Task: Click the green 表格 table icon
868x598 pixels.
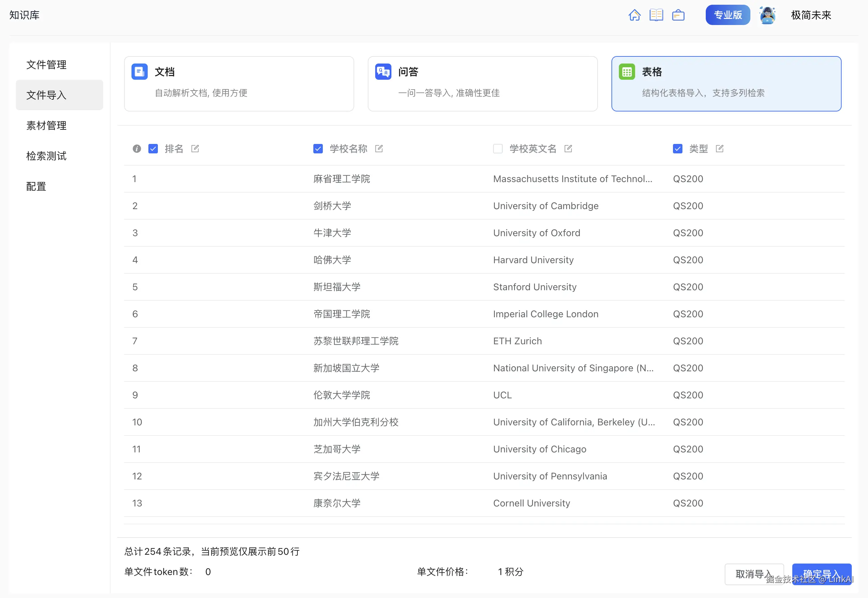Action: 627,71
